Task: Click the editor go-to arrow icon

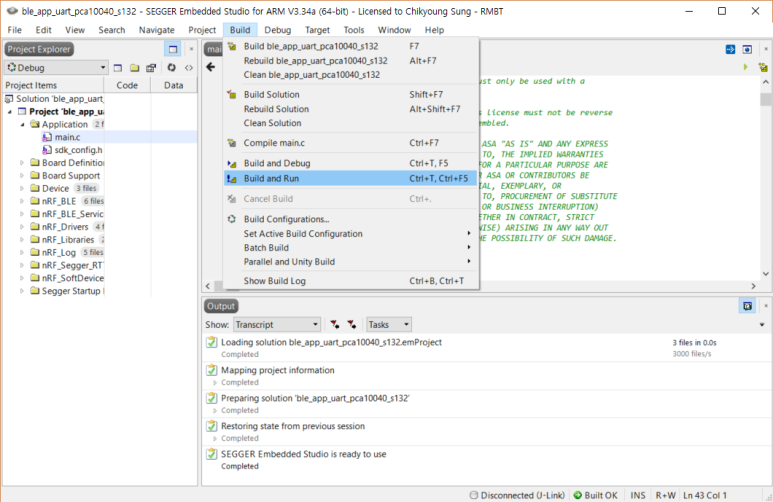Action: pos(730,49)
